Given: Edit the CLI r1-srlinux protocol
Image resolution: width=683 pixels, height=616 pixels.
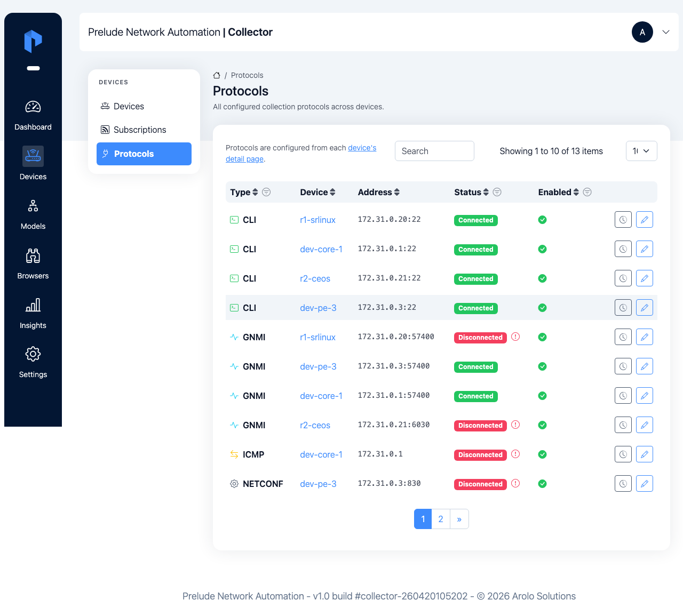Looking at the screenshot, I should pyautogui.click(x=645, y=220).
